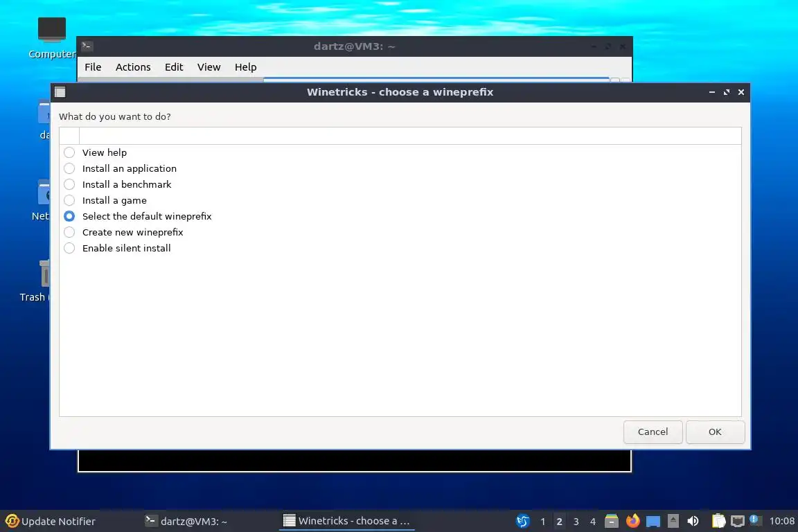
Task: Click list column header above options
Action: 410,136
